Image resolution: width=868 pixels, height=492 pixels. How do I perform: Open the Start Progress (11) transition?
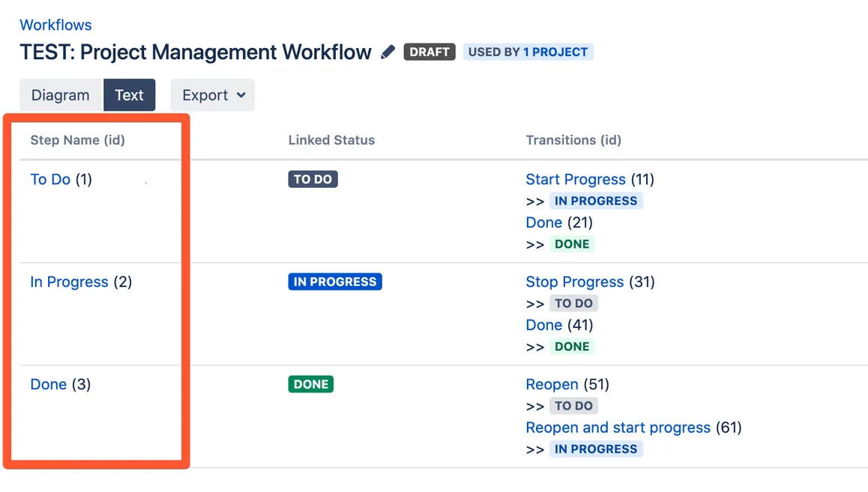(x=576, y=179)
